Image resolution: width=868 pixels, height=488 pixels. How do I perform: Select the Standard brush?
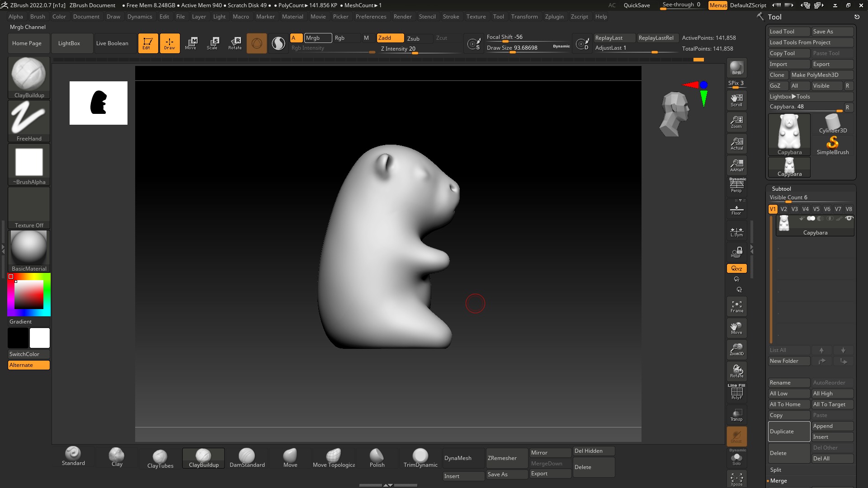73,456
